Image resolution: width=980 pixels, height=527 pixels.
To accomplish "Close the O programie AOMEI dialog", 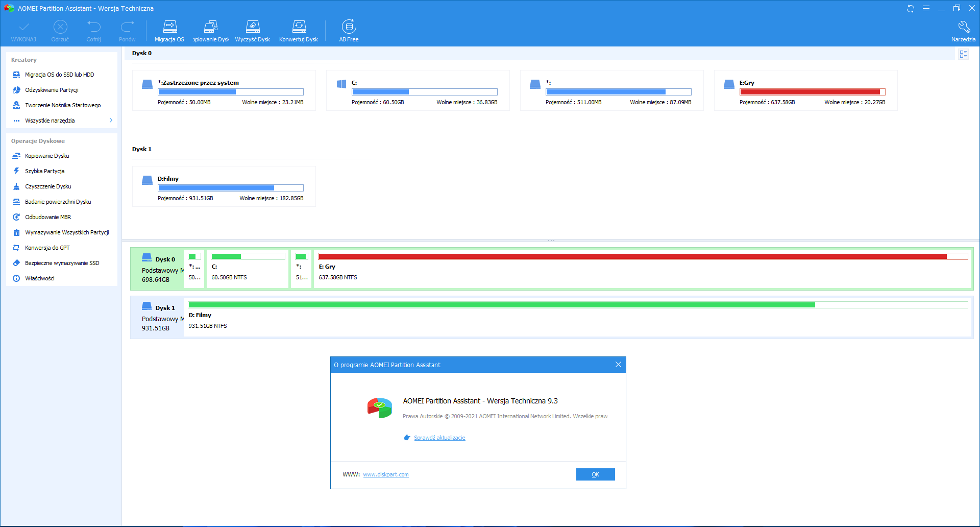I will (x=618, y=365).
